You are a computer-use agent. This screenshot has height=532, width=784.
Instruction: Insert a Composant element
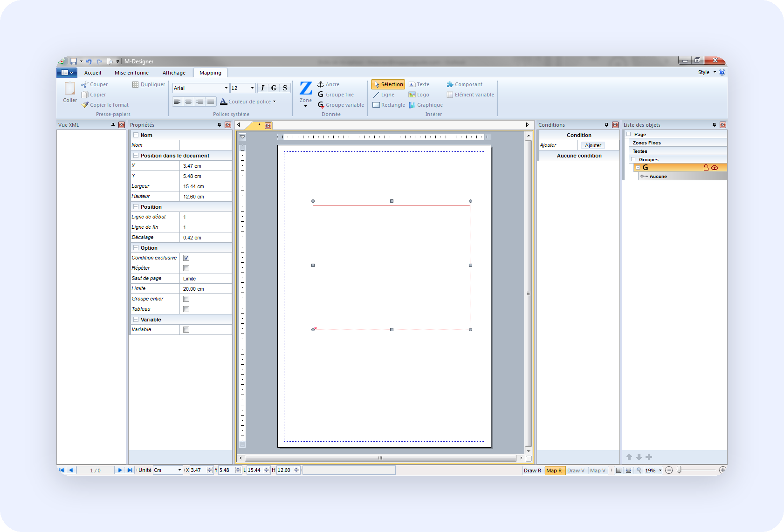(x=464, y=84)
